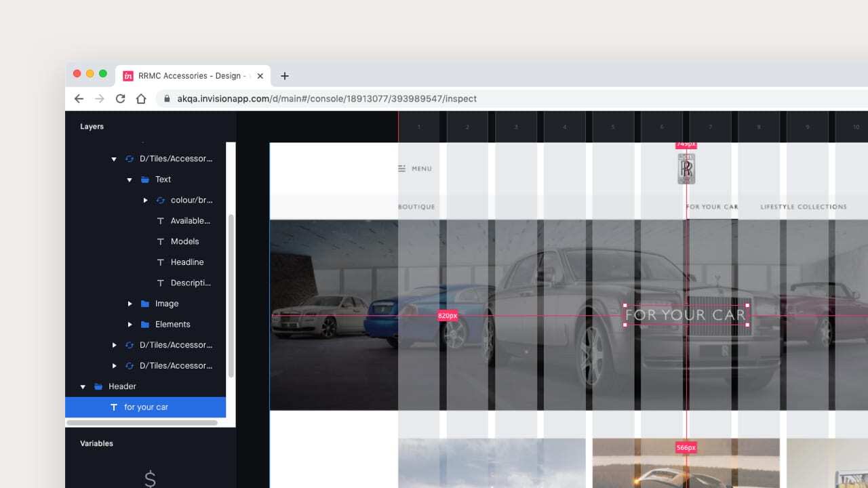Click the text icon beside Headline
This screenshot has width=868, height=488.
(x=161, y=262)
